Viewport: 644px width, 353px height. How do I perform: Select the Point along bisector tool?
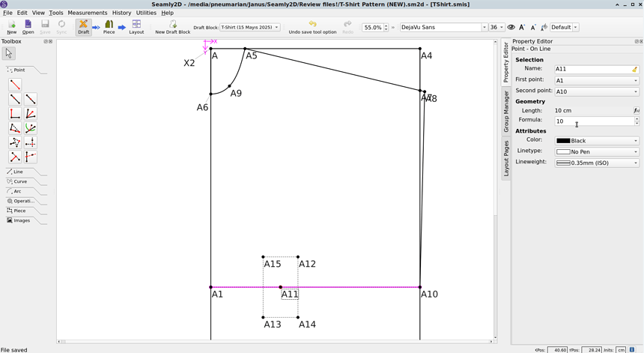click(31, 113)
